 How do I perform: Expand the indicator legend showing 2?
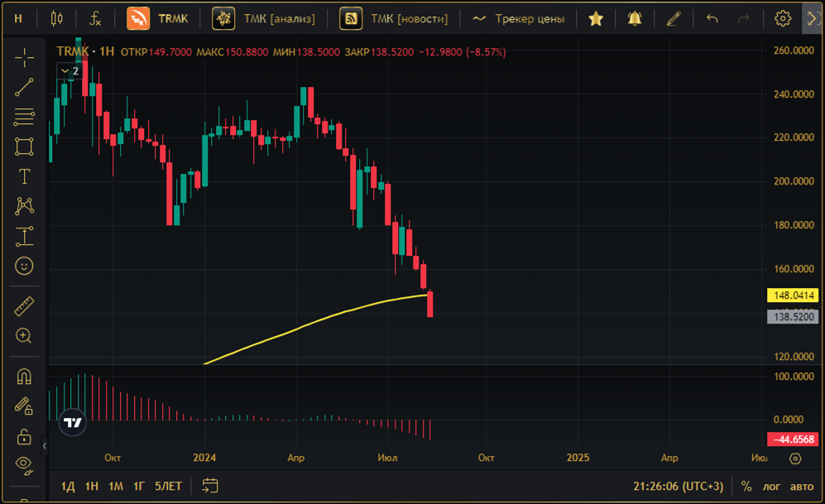(x=70, y=71)
